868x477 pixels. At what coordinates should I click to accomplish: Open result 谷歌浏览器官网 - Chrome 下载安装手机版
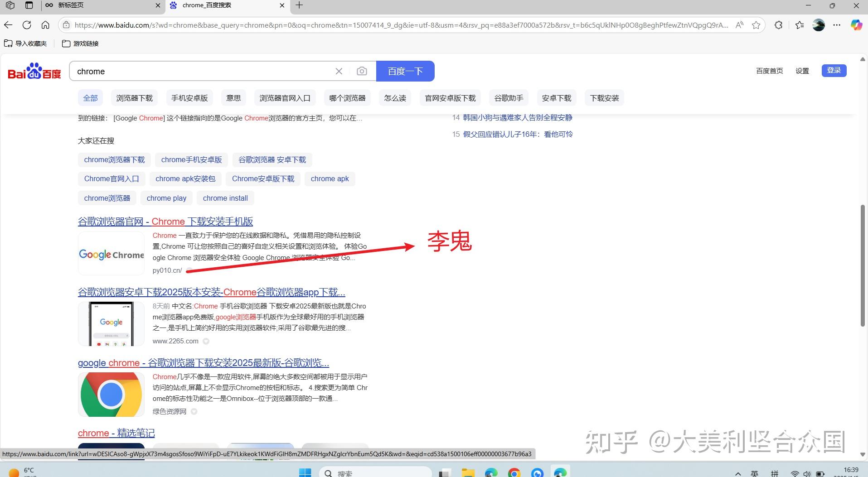tap(165, 222)
